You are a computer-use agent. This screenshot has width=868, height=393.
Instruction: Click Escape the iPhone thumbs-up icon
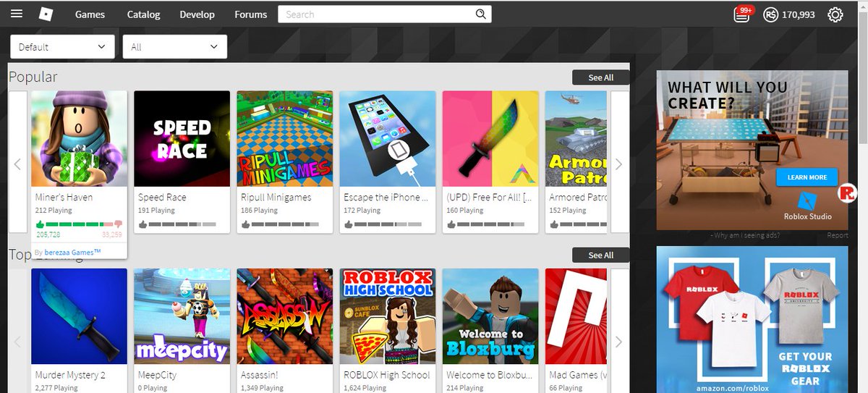[x=348, y=224]
